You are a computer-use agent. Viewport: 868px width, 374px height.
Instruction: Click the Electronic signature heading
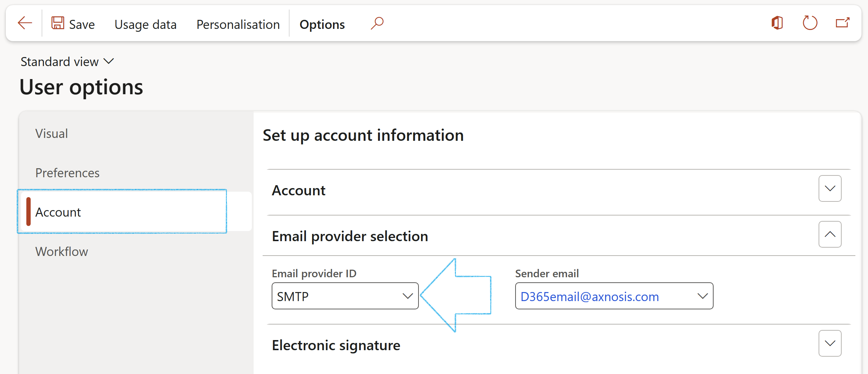(336, 345)
